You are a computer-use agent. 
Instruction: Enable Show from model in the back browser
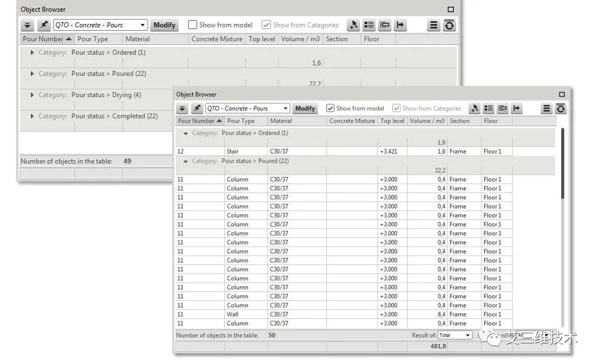193,25
